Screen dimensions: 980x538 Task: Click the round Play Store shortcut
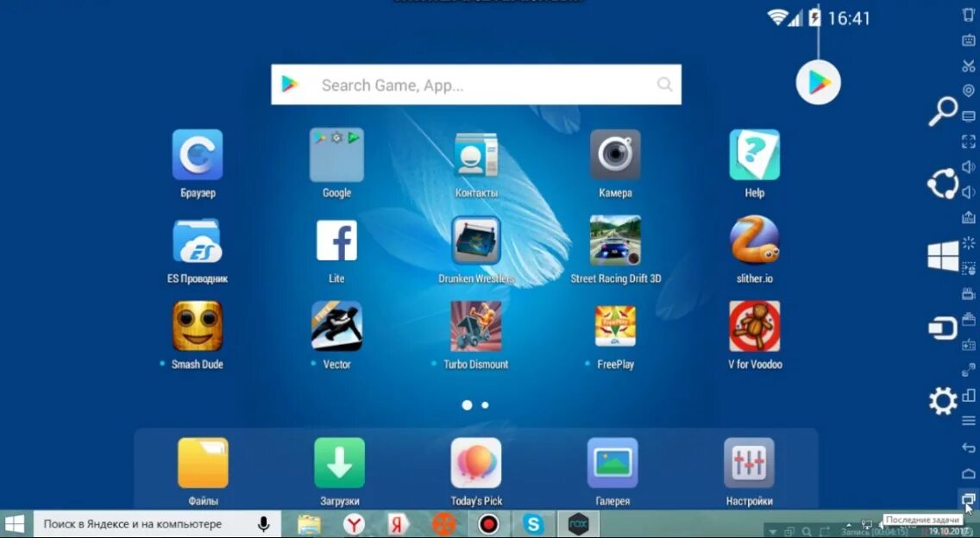[x=818, y=83]
